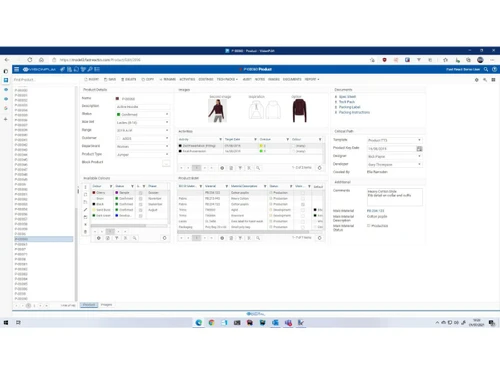
Task: Open the browser favorites star icon
Action: coord(445,60)
